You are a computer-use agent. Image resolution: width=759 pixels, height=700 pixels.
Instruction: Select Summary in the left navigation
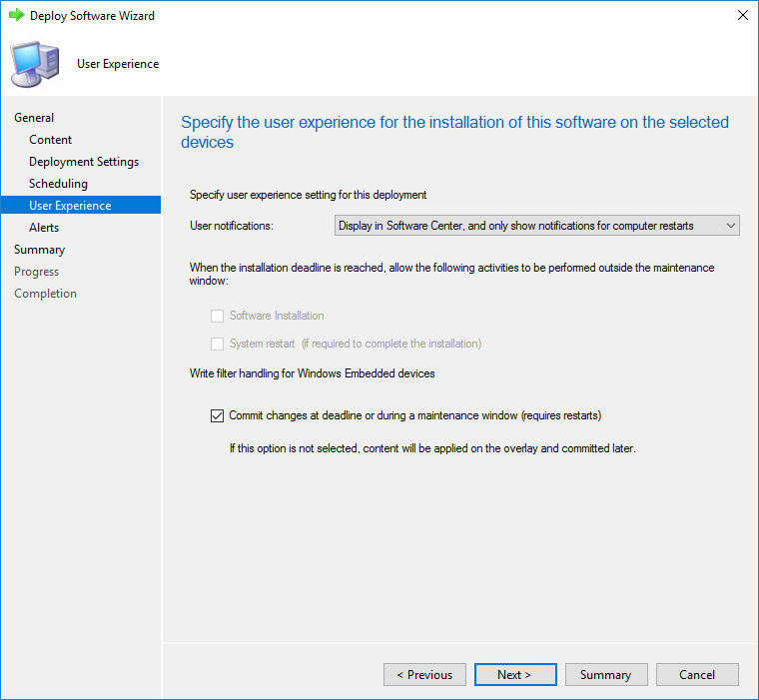click(39, 250)
